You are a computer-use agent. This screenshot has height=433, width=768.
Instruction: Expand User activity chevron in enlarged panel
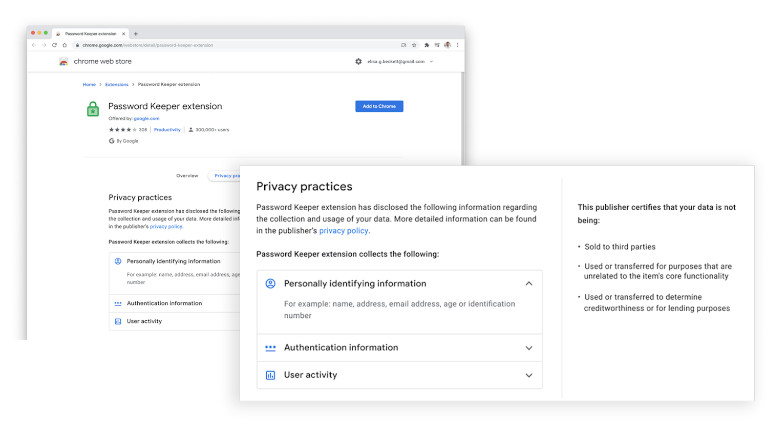(529, 375)
